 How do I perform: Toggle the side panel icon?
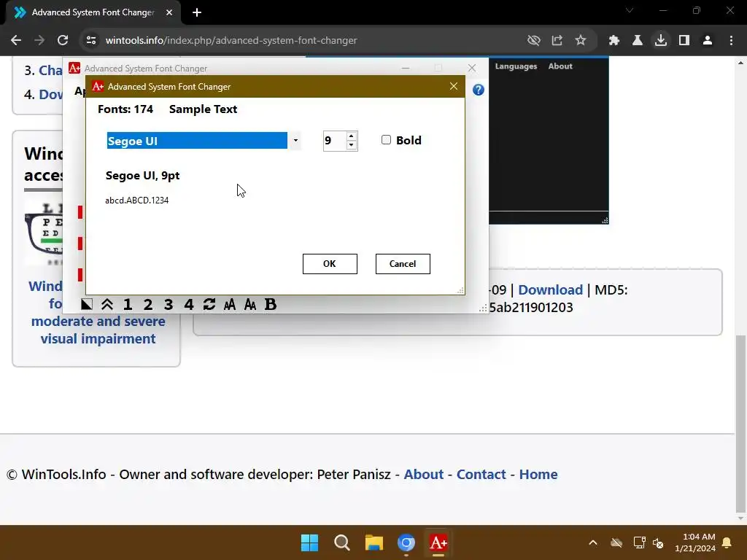coord(684,40)
